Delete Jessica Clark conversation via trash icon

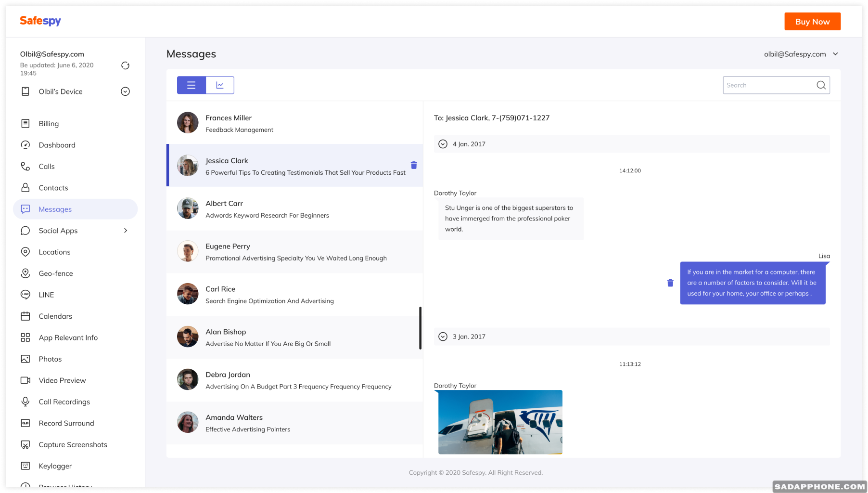414,165
